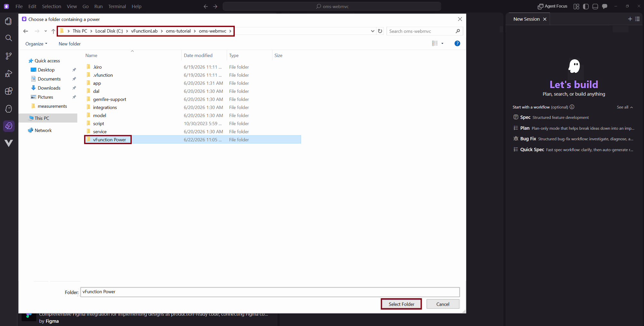Select the New Session tab
The height and width of the screenshot is (326, 644).
[x=526, y=19]
